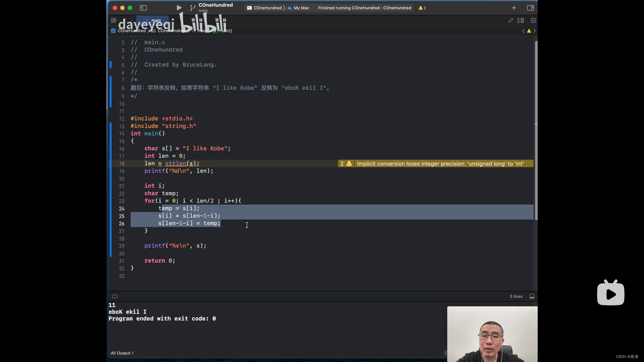Jump to previous issue arrow

point(523,31)
